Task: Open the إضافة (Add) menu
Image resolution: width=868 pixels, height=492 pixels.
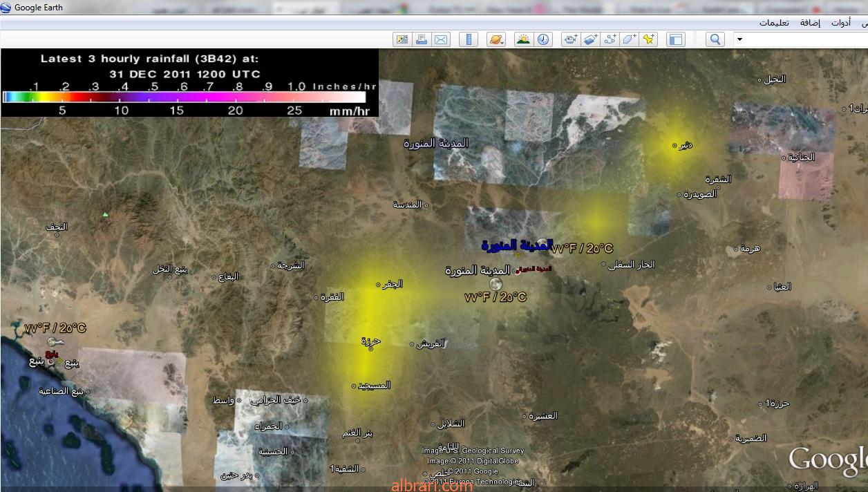Action: tap(810, 23)
